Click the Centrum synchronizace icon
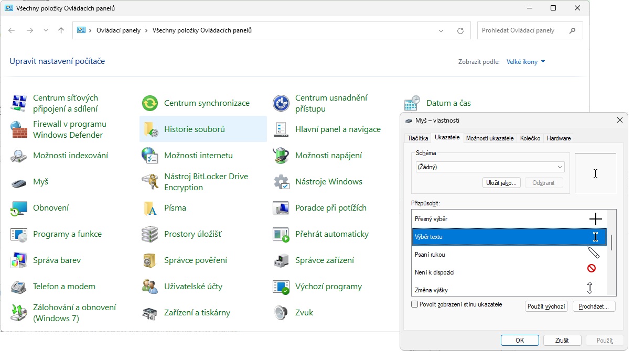Screen dimensions: 644x362 click(150, 103)
